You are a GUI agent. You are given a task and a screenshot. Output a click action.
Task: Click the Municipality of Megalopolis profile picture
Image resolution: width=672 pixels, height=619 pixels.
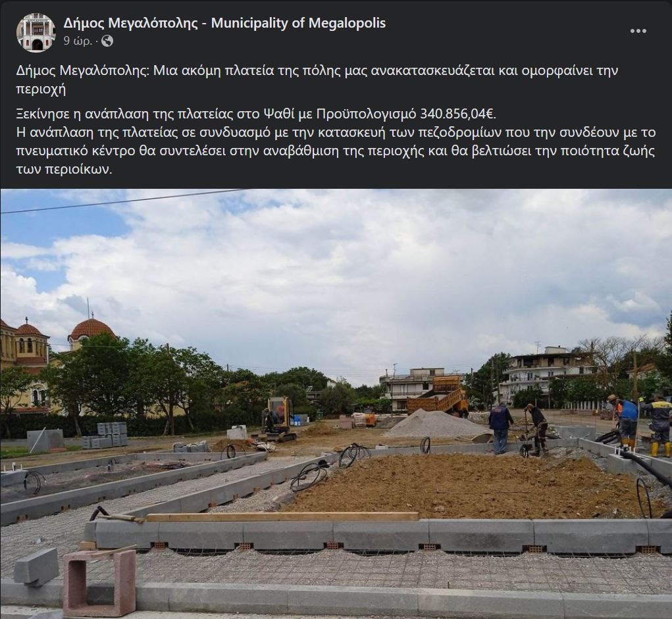coord(36,32)
